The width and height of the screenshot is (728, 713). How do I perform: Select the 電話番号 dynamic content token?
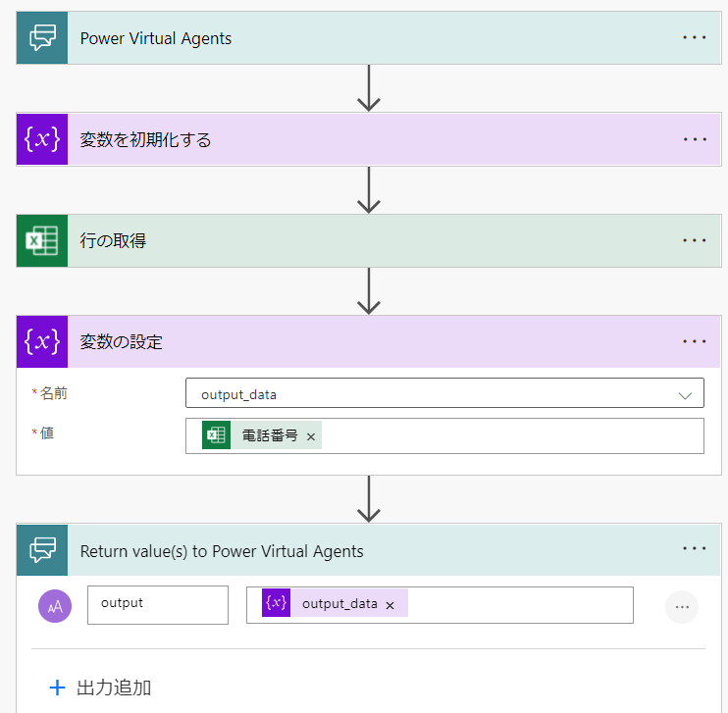pyautogui.click(x=262, y=435)
